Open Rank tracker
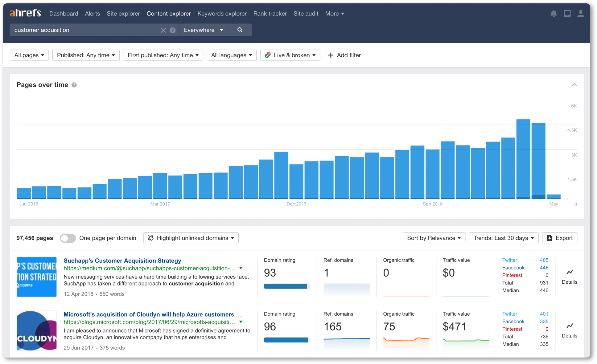This screenshot has width=597, height=364. [270, 14]
